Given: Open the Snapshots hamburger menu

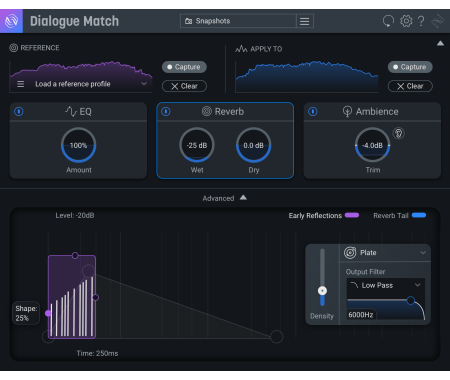Looking at the screenshot, I should click(305, 21).
